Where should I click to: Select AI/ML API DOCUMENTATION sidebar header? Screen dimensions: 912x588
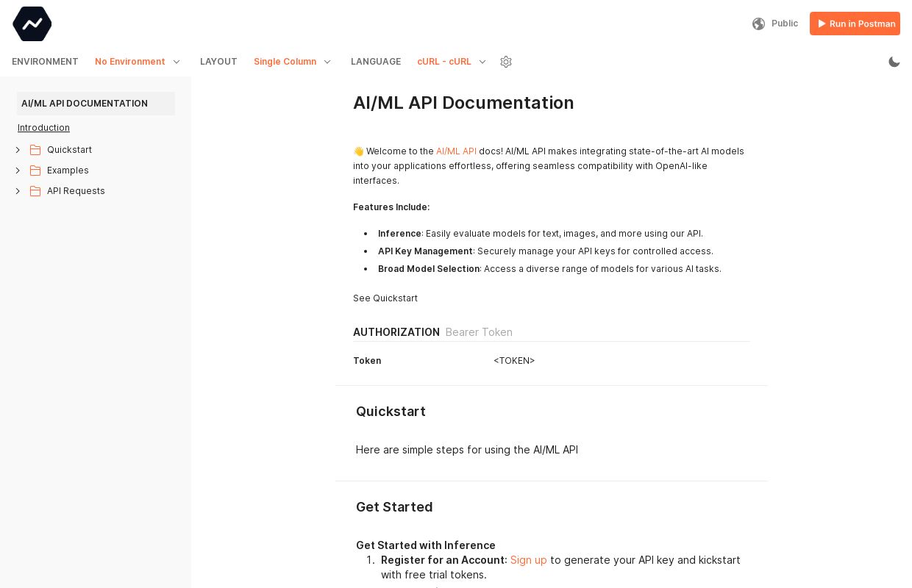[x=96, y=104]
